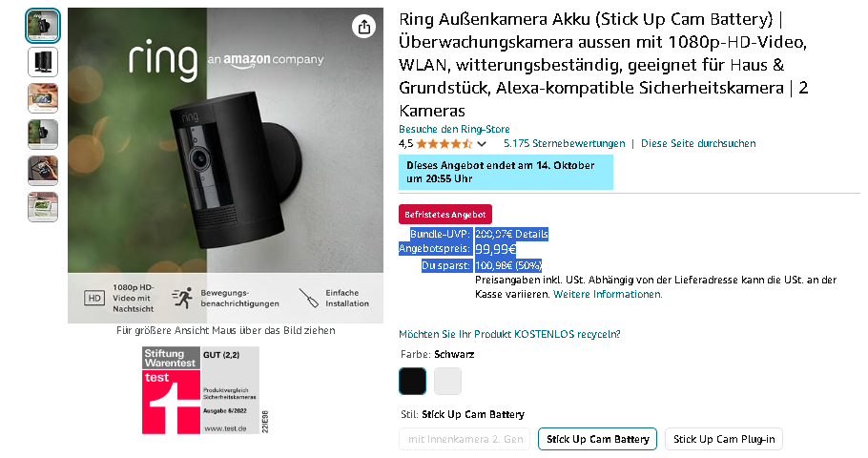The image size is (868, 458).
Task: Choose the black color swatch
Action: pyautogui.click(x=412, y=381)
